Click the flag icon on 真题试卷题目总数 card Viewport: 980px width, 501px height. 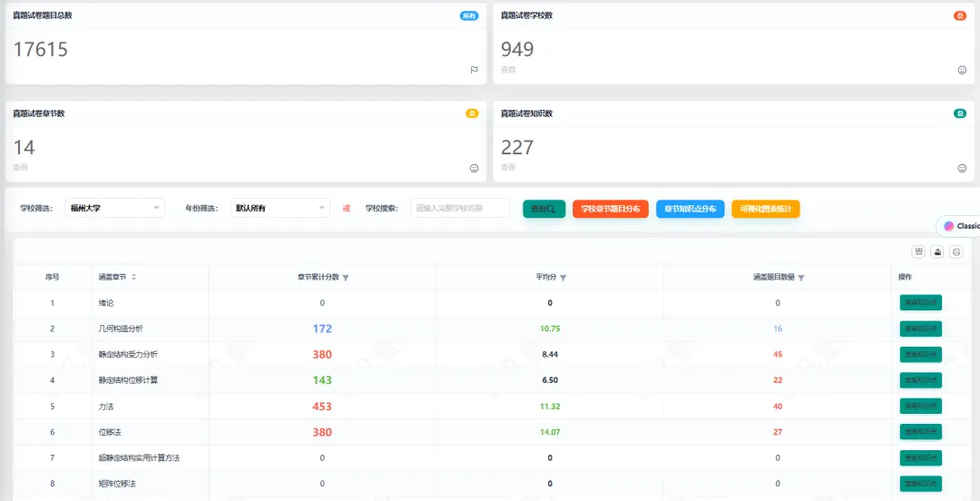tap(474, 70)
